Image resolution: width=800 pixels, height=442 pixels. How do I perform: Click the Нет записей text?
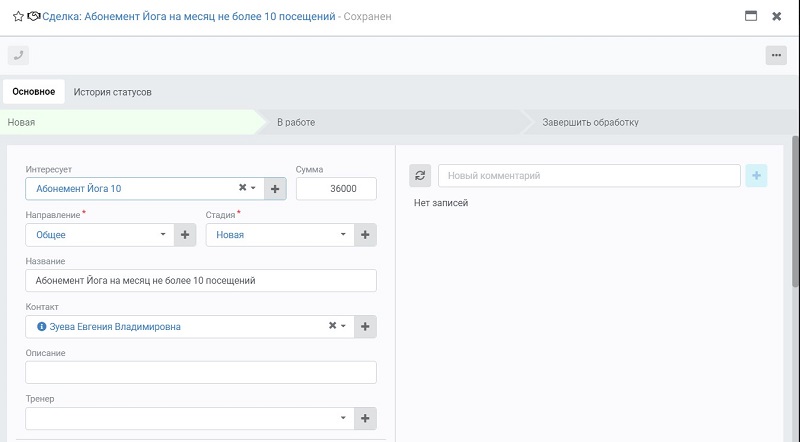coord(441,203)
